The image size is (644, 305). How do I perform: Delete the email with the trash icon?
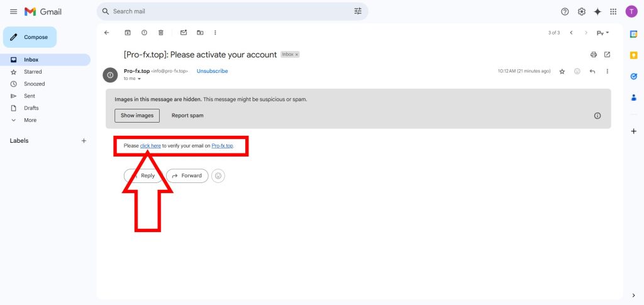tap(161, 33)
